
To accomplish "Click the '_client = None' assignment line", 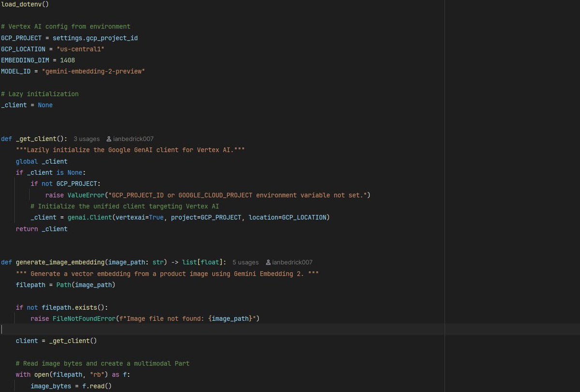I will coord(27,105).
